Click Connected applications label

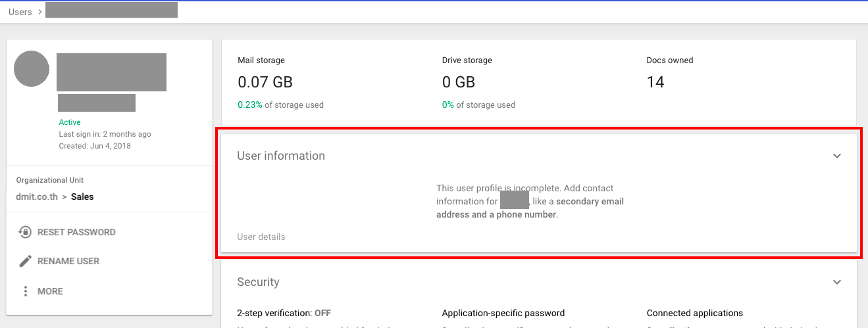click(695, 313)
